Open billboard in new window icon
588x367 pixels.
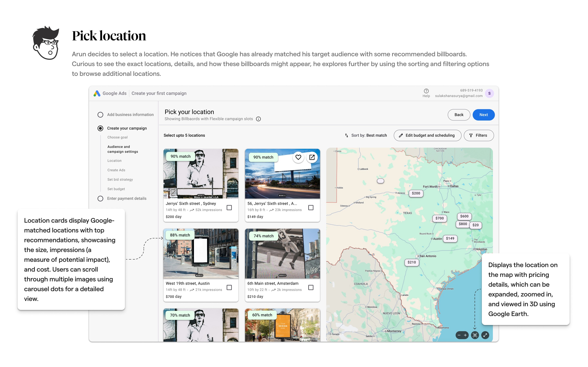pos(312,157)
